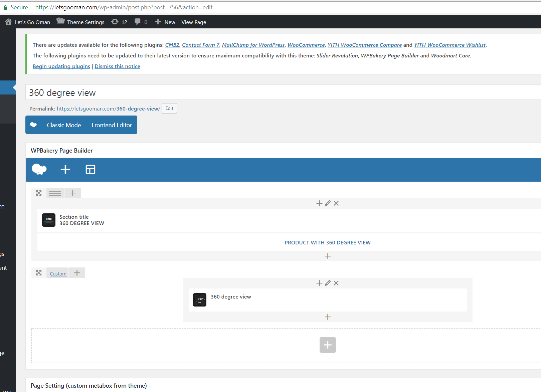Image resolution: width=541 pixels, height=392 pixels.
Task: Add column to Custom row
Action: coord(77,273)
